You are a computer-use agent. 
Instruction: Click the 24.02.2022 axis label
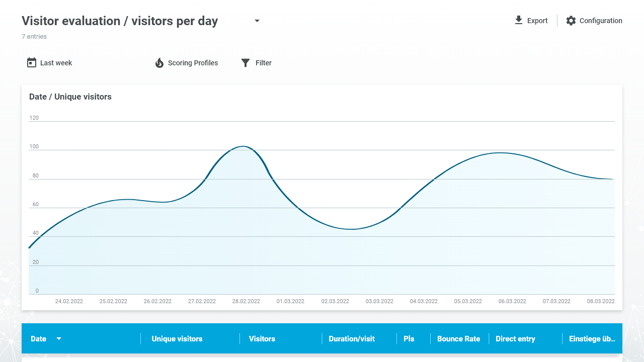coord(69,301)
